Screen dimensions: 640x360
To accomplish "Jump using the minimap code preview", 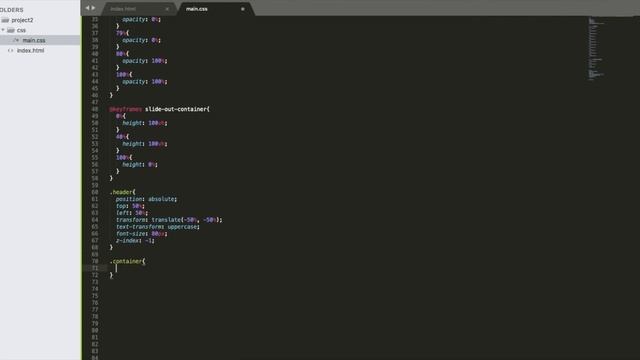I will 597,48.
